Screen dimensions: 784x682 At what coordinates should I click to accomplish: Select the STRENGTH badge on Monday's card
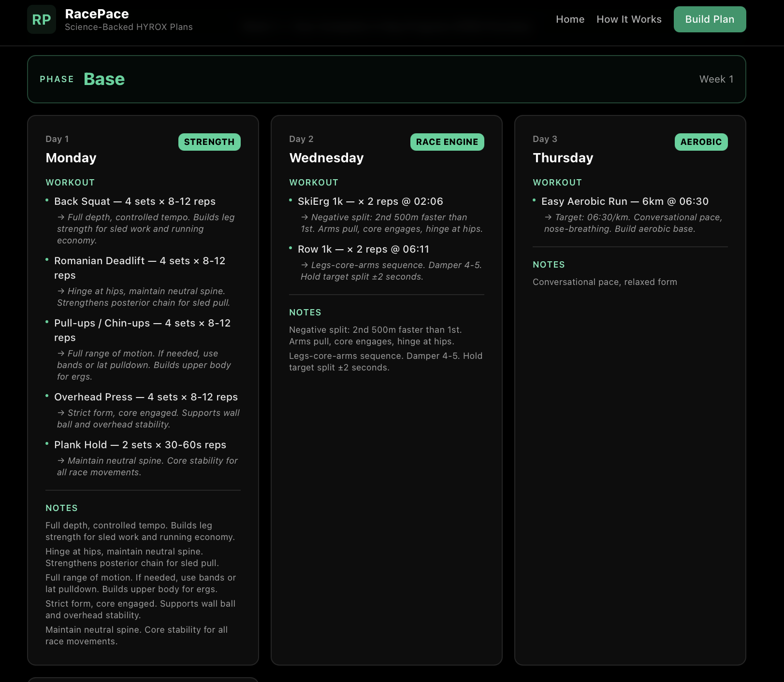pyautogui.click(x=209, y=142)
